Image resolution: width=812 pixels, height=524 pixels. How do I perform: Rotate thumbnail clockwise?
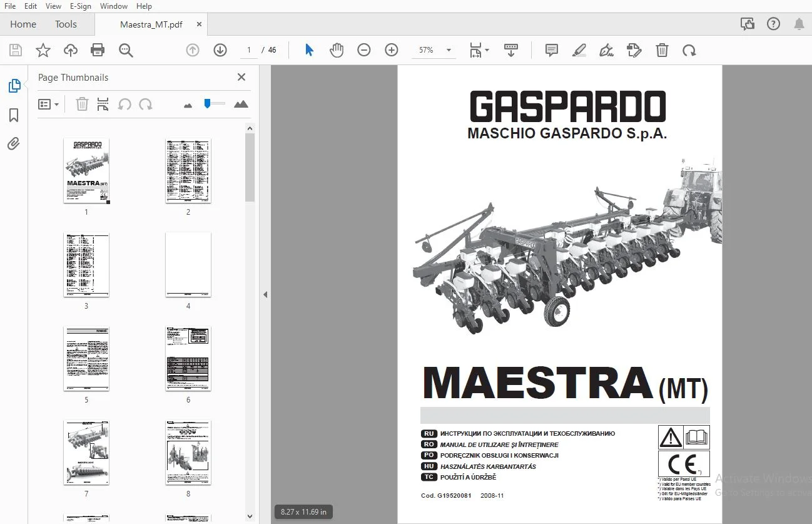coord(146,105)
